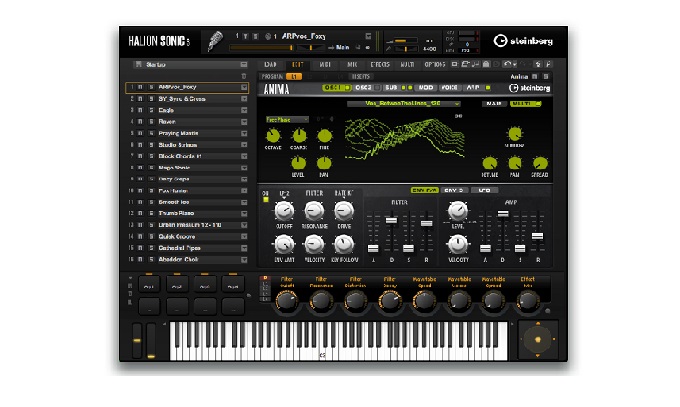Solo slot 16 Abadder Choir
Viewport: 680px width, 407px height.
pyautogui.click(x=151, y=259)
